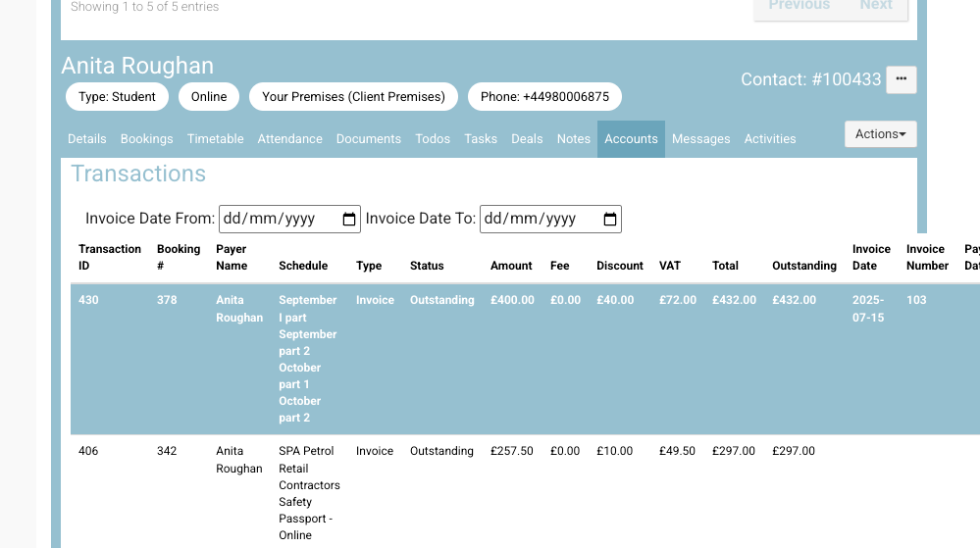Switch to the Details tab
The width and height of the screenshot is (980, 548).
click(x=87, y=139)
